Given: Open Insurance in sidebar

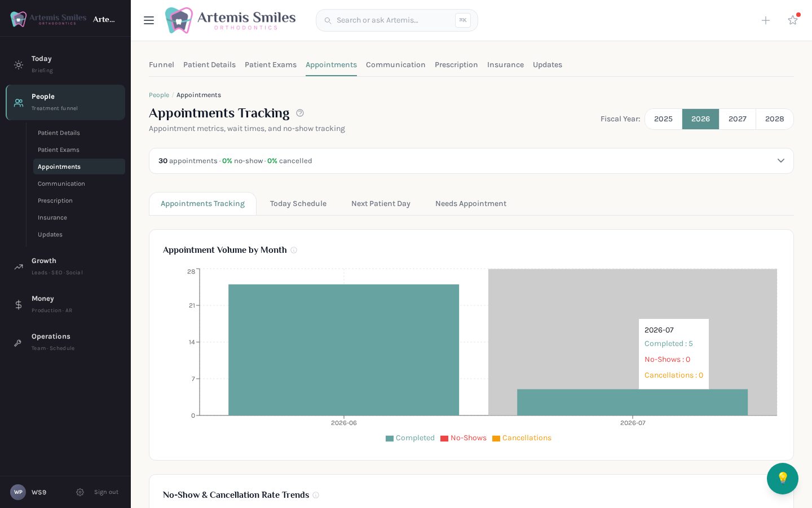Looking at the screenshot, I should click(x=79, y=217).
